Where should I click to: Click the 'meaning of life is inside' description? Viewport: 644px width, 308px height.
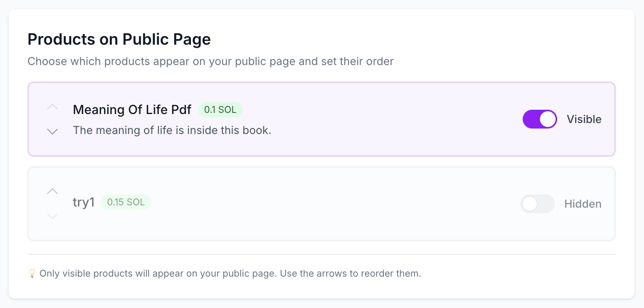coord(172,130)
